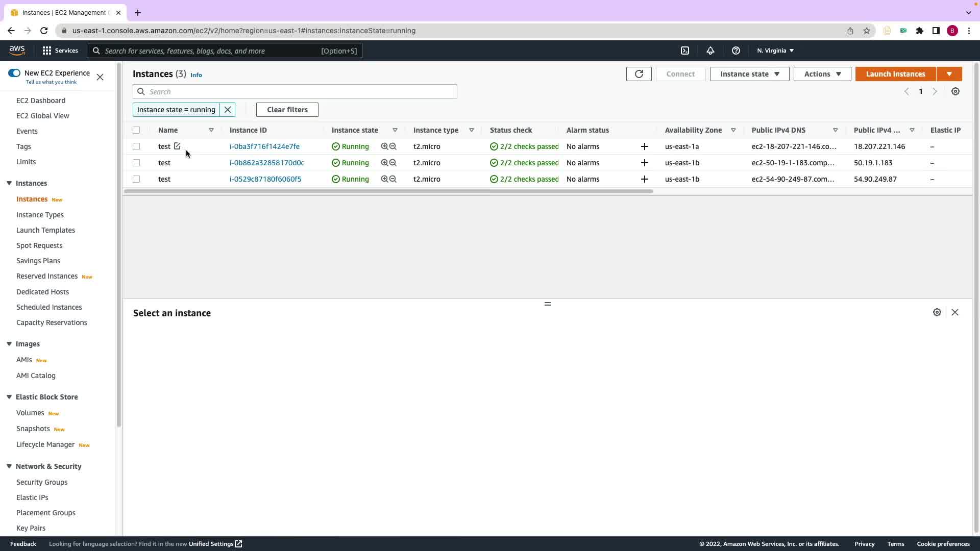
Task: Click the support help question mark icon
Action: point(736,51)
